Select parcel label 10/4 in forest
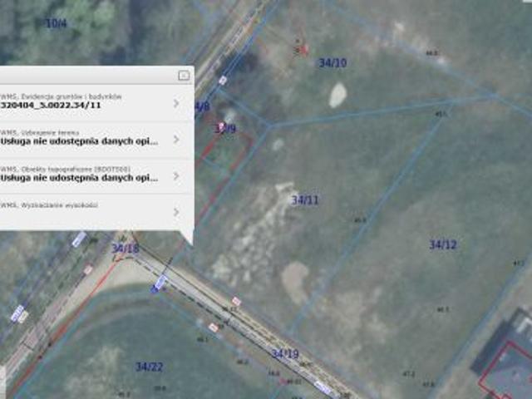Viewport: 532px width, 399px height. point(56,23)
